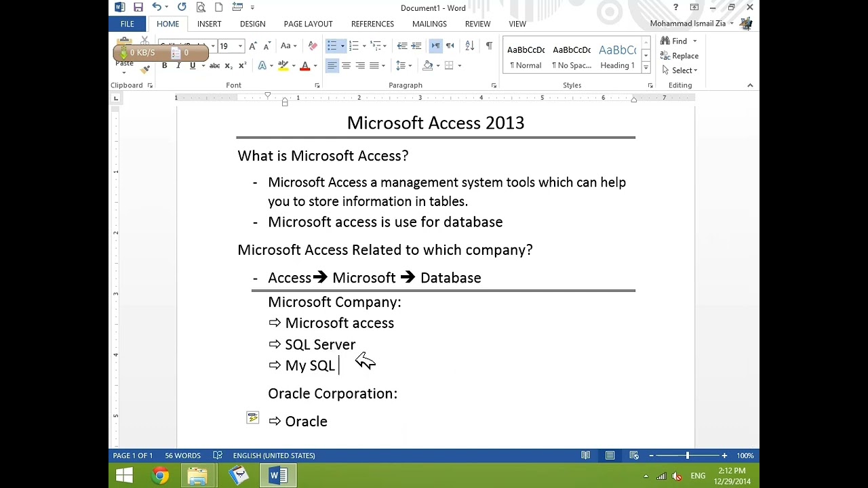
Task: Switch to Read Mode view
Action: 586,455
